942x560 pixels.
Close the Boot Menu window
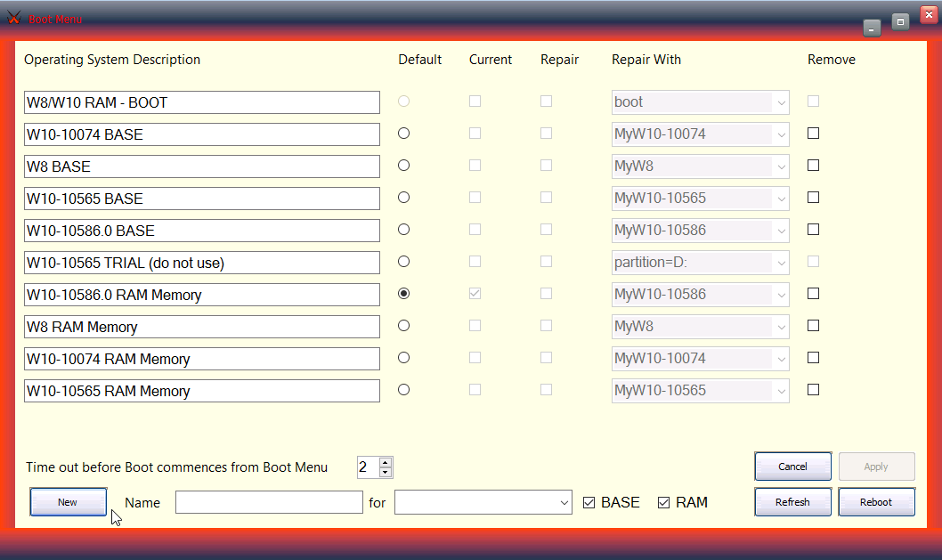[929, 14]
